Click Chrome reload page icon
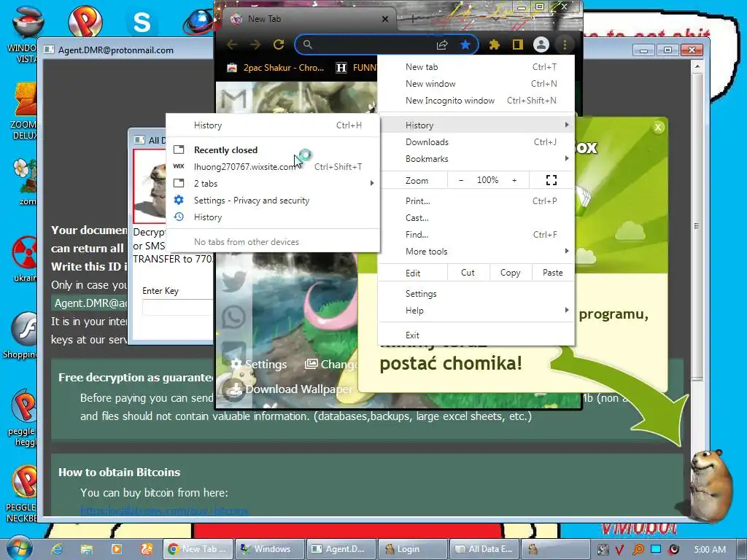 [x=279, y=44]
